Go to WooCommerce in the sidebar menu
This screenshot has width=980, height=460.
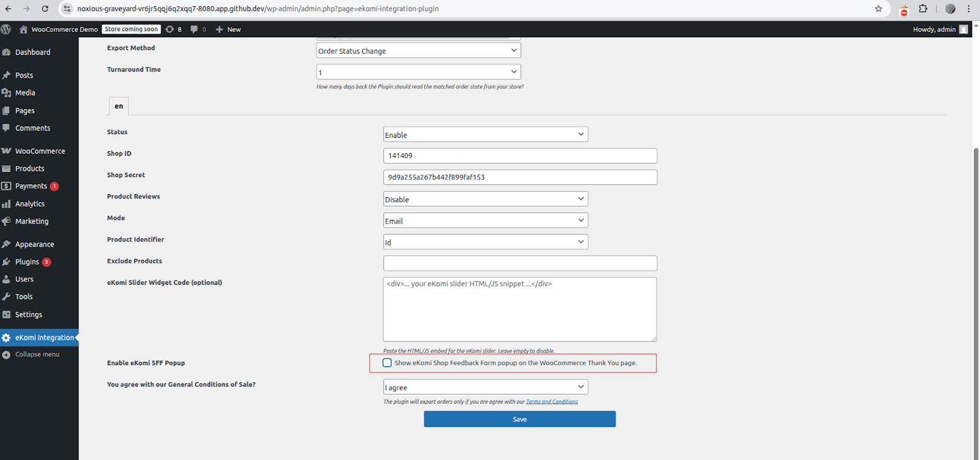[x=40, y=151]
